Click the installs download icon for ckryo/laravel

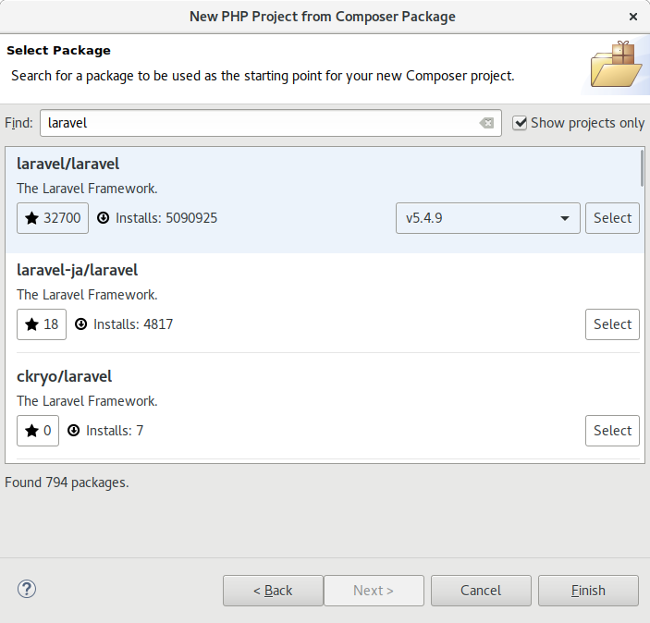pyautogui.click(x=73, y=431)
